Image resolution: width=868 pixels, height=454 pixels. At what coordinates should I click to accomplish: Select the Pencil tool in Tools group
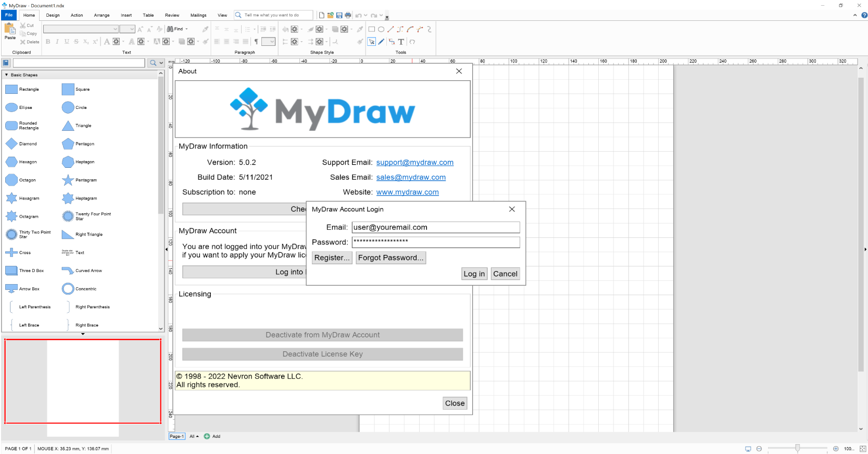coord(381,42)
